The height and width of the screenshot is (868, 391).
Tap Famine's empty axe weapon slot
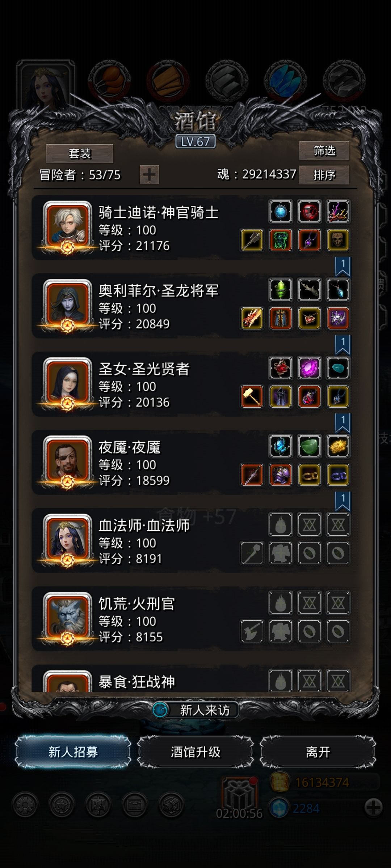(252, 631)
